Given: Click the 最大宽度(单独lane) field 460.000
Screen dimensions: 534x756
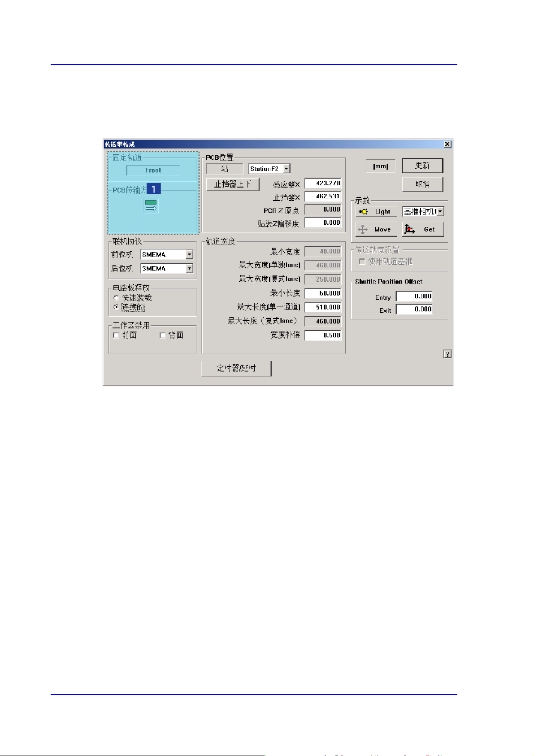Looking at the screenshot, I should click(x=323, y=265).
